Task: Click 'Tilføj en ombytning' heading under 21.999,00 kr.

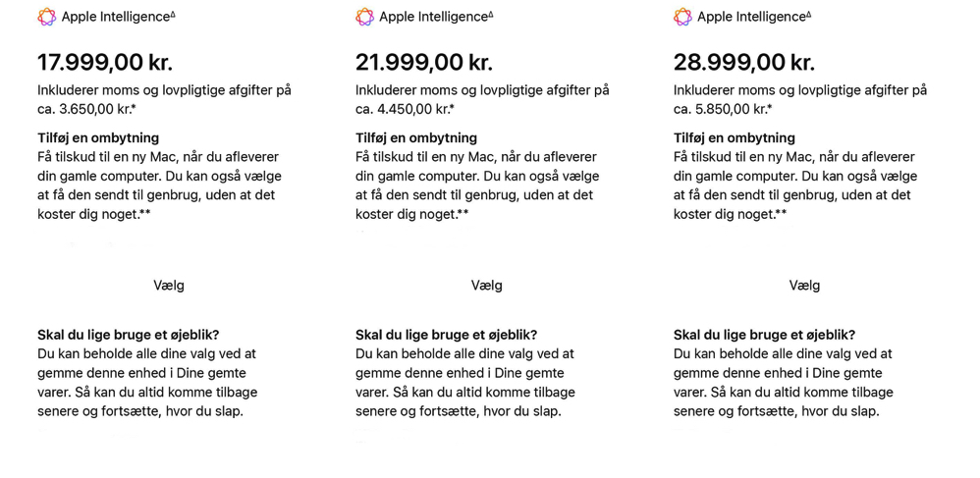Action: coord(416,137)
